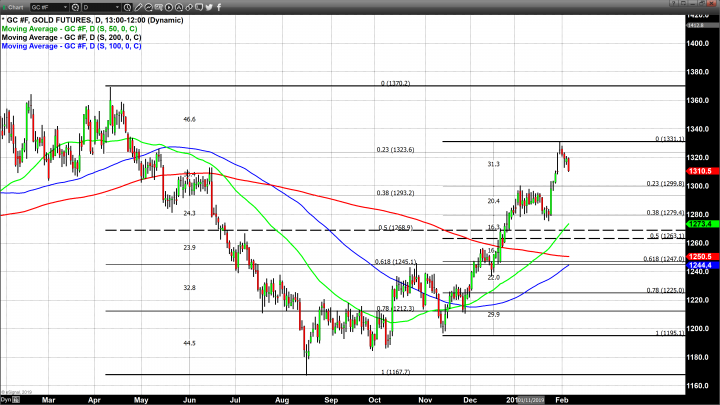Click the 0.38 (1279.4) Fibonacci label
The height and width of the screenshot is (405, 720).
(x=665, y=213)
